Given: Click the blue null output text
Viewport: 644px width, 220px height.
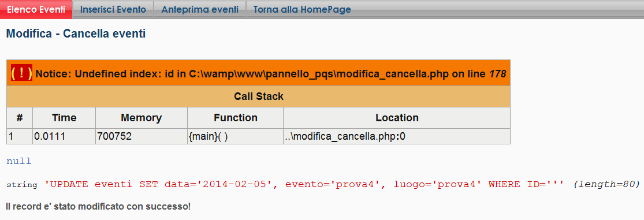Looking at the screenshot, I should click(x=18, y=161).
